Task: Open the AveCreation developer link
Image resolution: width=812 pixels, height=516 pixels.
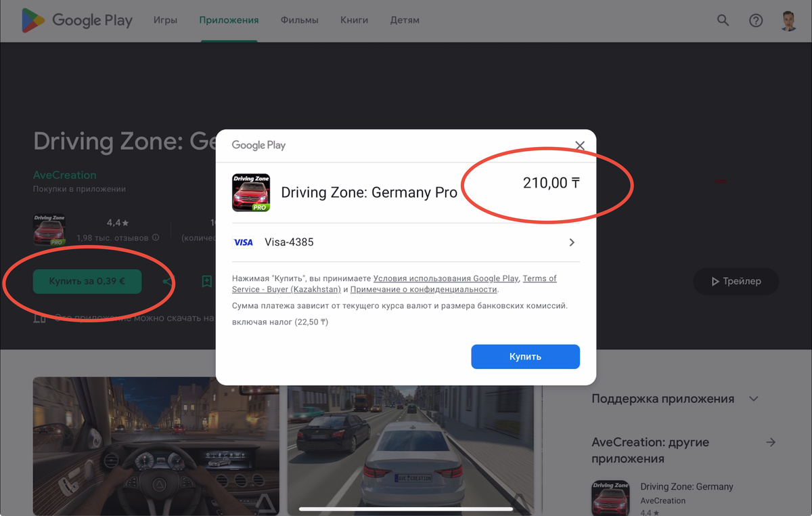Action: (x=65, y=175)
